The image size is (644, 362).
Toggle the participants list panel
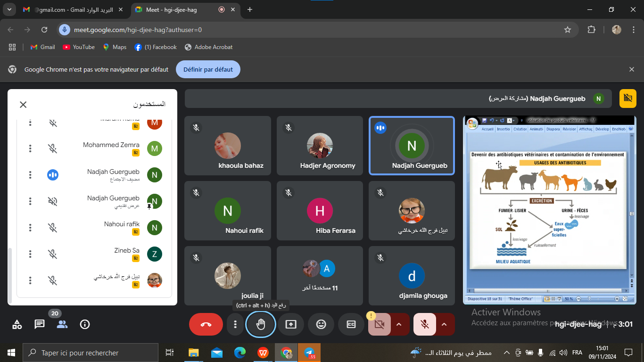(x=62, y=324)
